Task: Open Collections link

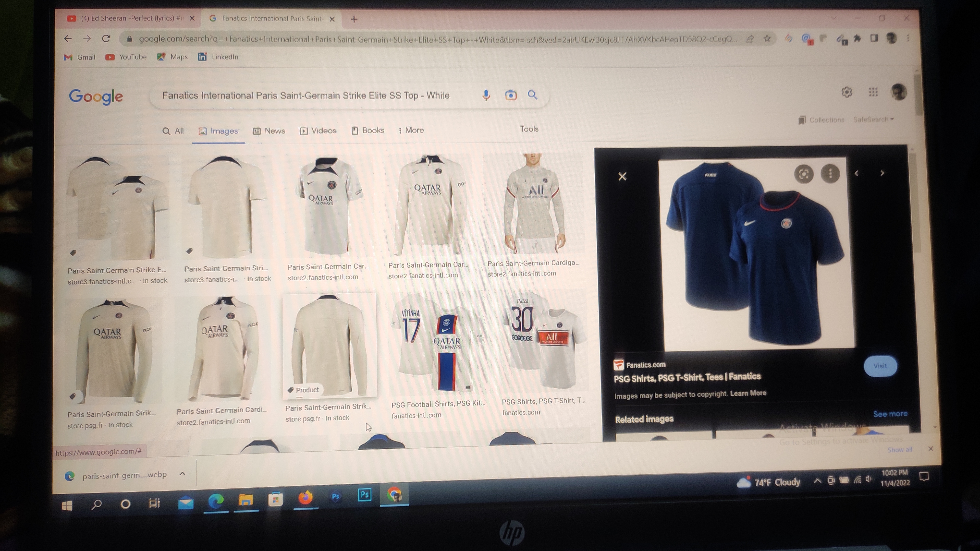Action: pyautogui.click(x=821, y=120)
